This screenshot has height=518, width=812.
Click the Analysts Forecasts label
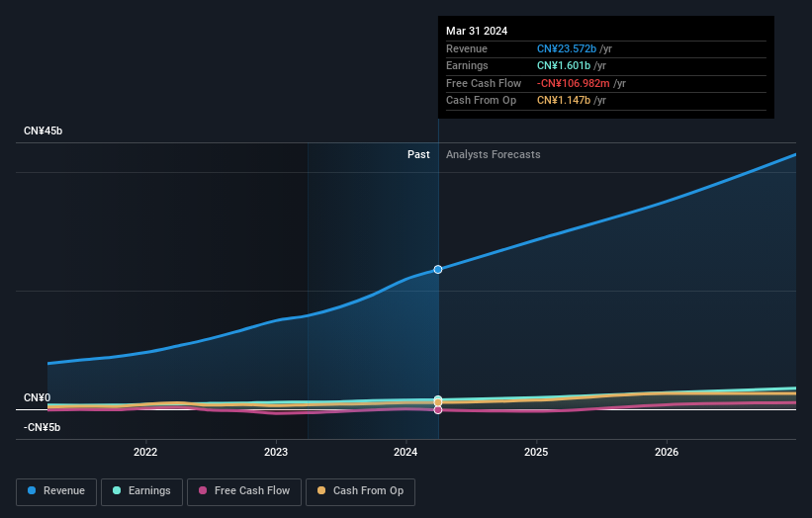pos(493,155)
